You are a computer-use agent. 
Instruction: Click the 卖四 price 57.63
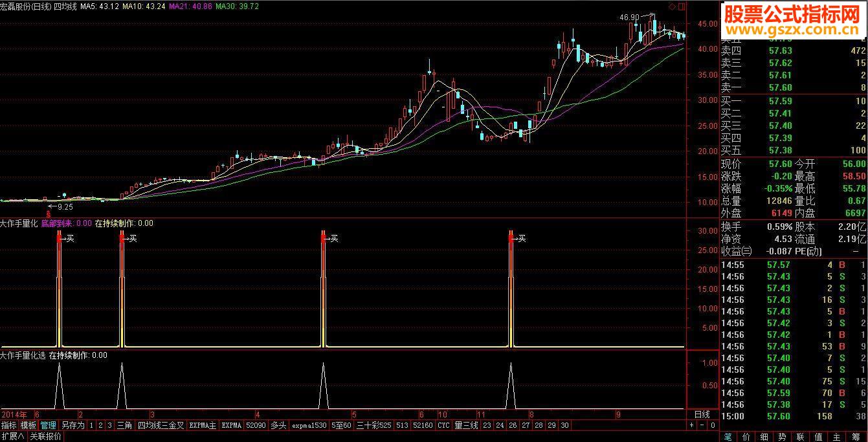780,50
